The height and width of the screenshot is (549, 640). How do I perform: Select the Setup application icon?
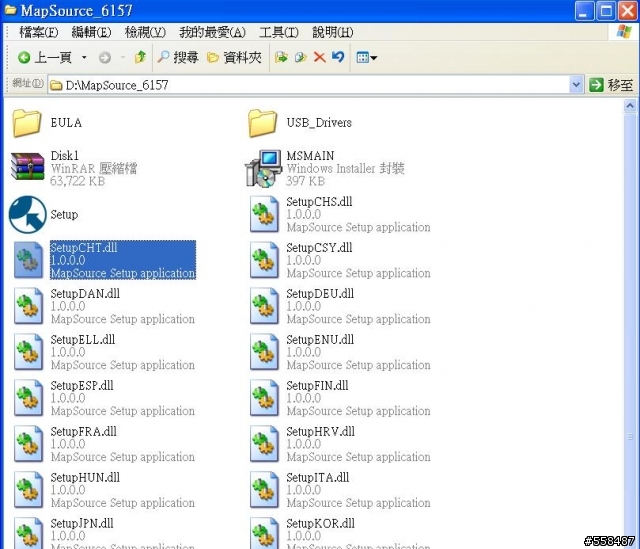pos(27,215)
